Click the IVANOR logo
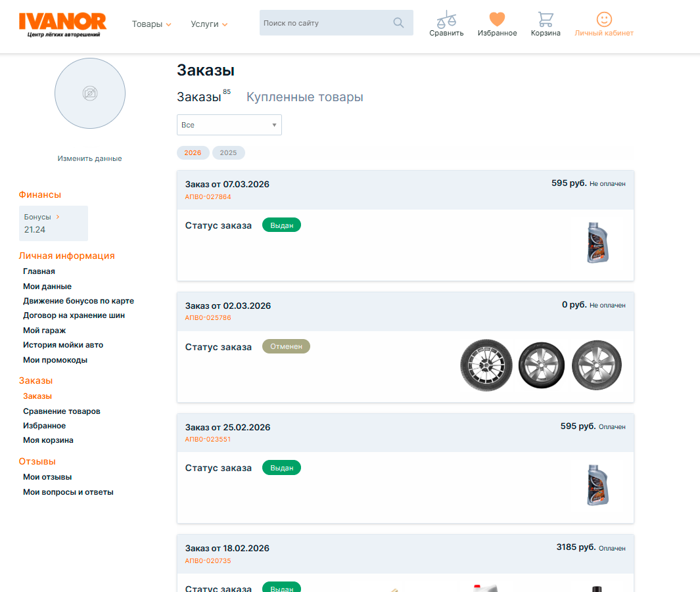 pos(62,24)
